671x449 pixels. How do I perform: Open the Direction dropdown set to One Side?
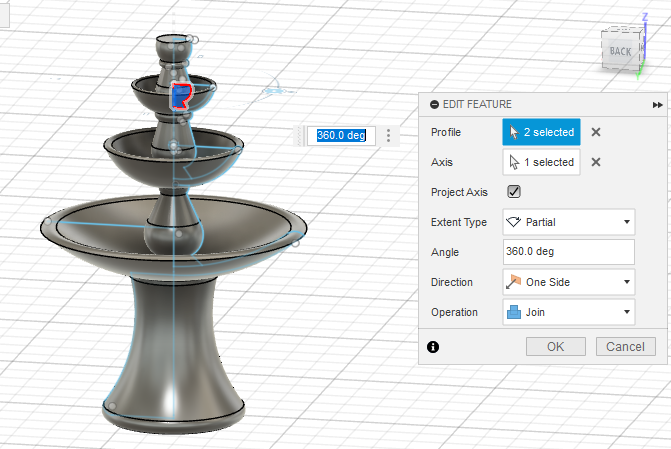point(569,282)
